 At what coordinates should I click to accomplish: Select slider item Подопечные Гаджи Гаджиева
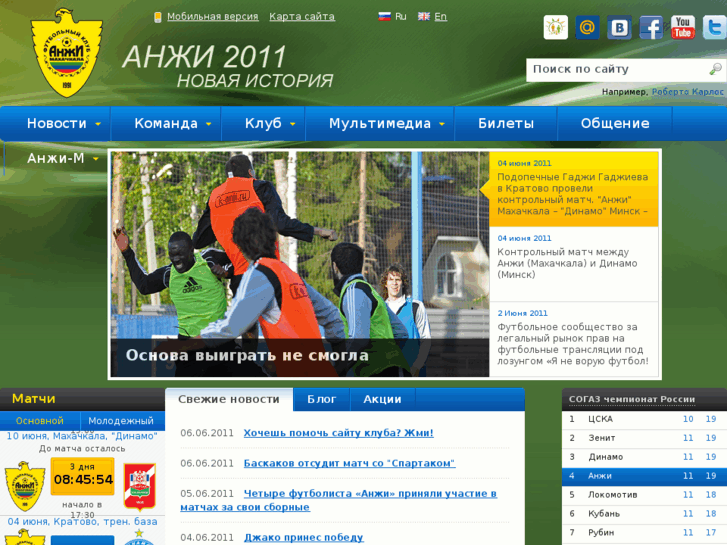[574, 189]
